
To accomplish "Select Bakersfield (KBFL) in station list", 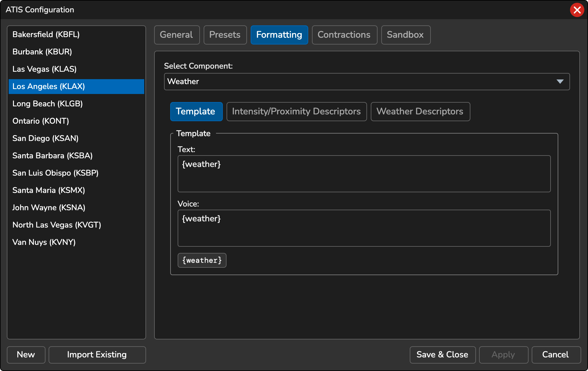I will pyautogui.click(x=46, y=35).
